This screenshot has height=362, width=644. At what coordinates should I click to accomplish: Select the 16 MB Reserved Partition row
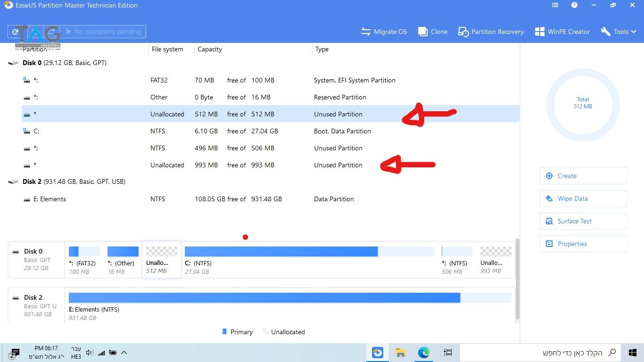[x=271, y=97]
